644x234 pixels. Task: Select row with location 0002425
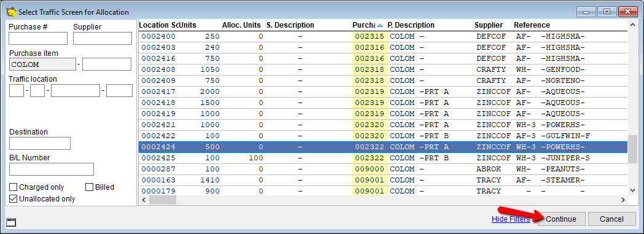383,158
